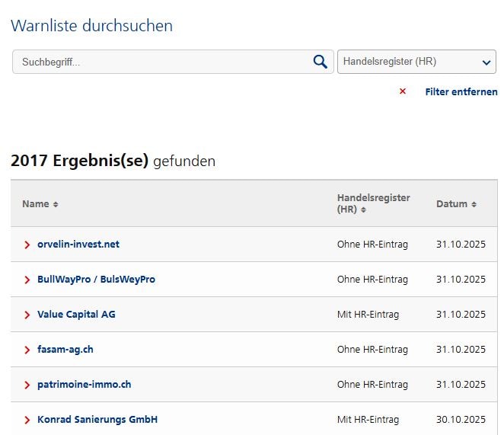This screenshot has width=504, height=435.
Task: Open the orvelin-invest.net entry link
Action: click(x=78, y=245)
